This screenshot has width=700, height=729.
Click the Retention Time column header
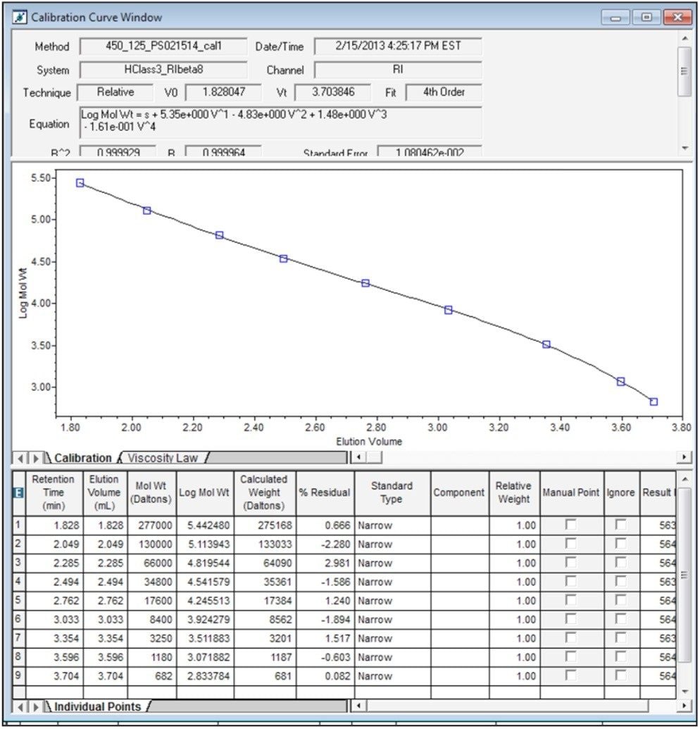pyautogui.click(x=54, y=493)
